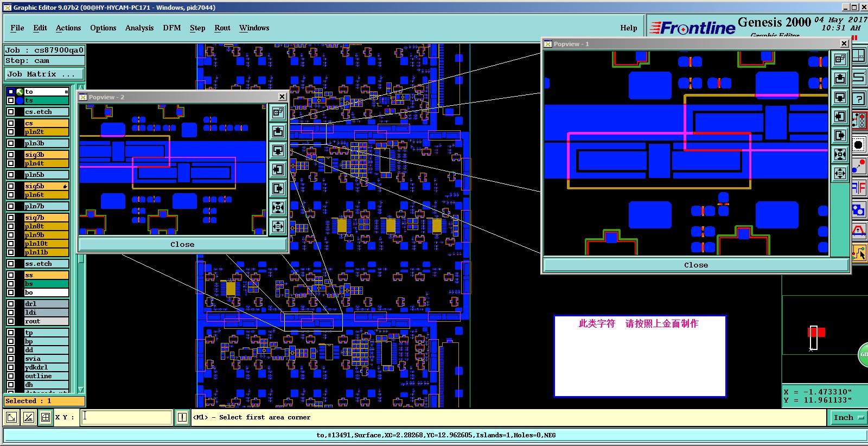Click the XY coordinate input field
The image size is (868, 446).
(x=126, y=417)
